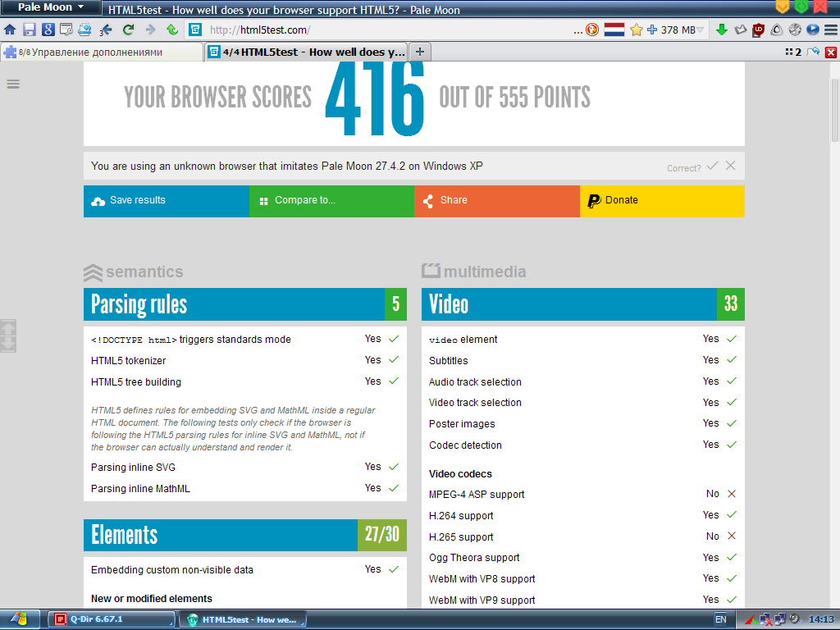Click the Parsing inline MathML row

244,489
